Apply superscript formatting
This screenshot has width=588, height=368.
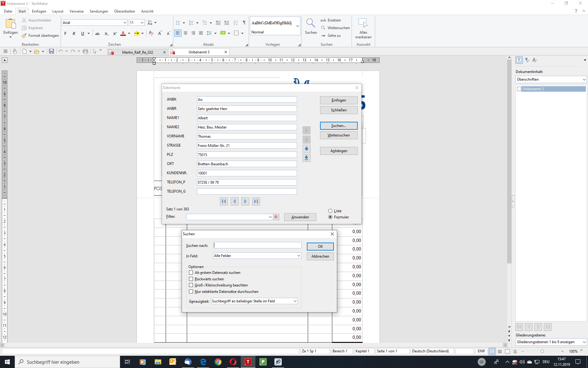[x=115, y=33]
